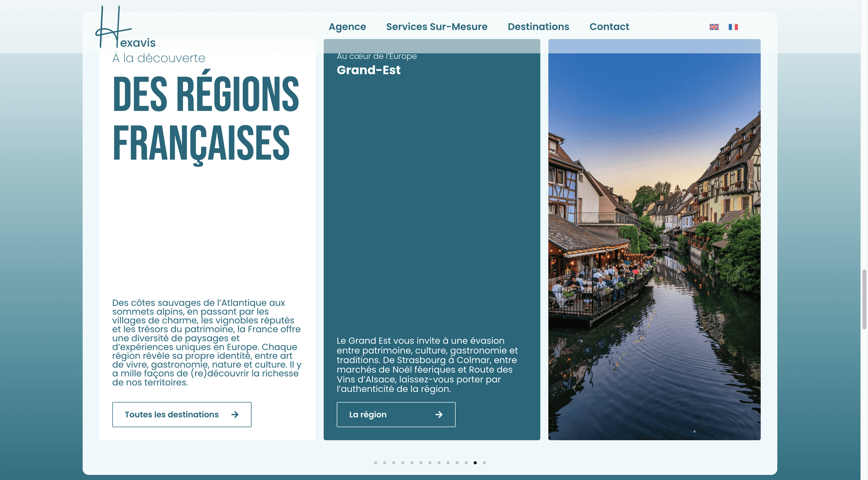Open the Agence menu item
The width and height of the screenshot is (868, 480).
click(347, 27)
